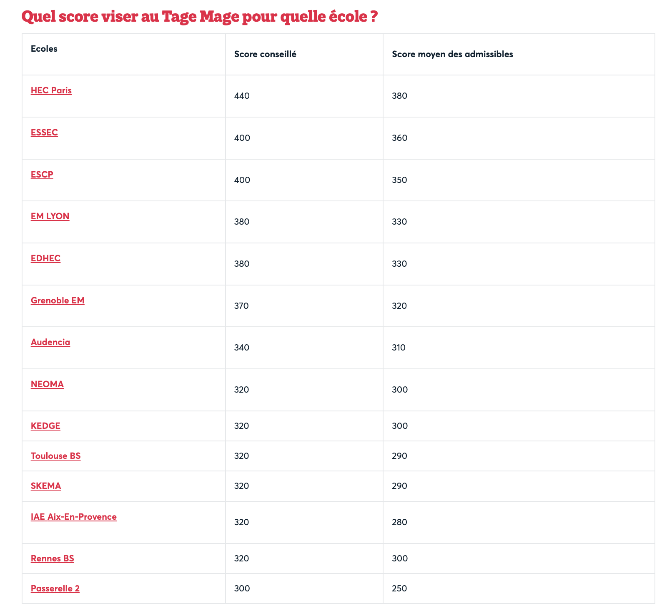This screenshot has width=672, height=616.
Task: Select the 250 score cell for Passerelle 2
Action: point(399,588)
